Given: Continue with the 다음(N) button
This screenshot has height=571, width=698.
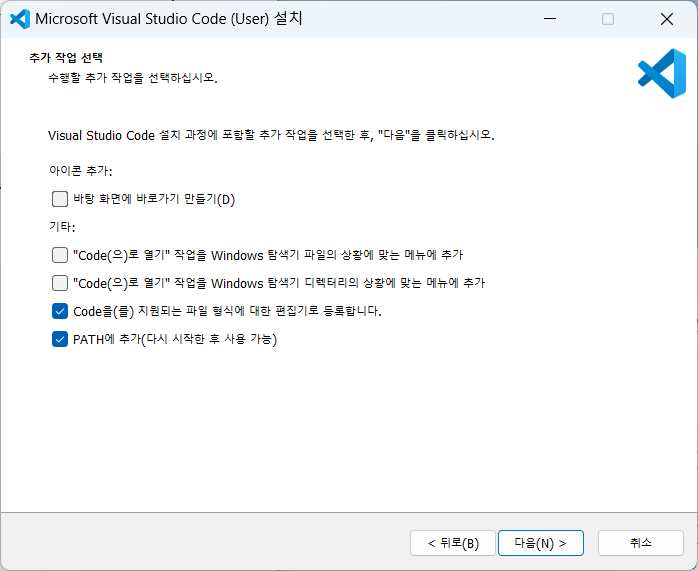Looking at the screenshot, I should click(540, 543).
